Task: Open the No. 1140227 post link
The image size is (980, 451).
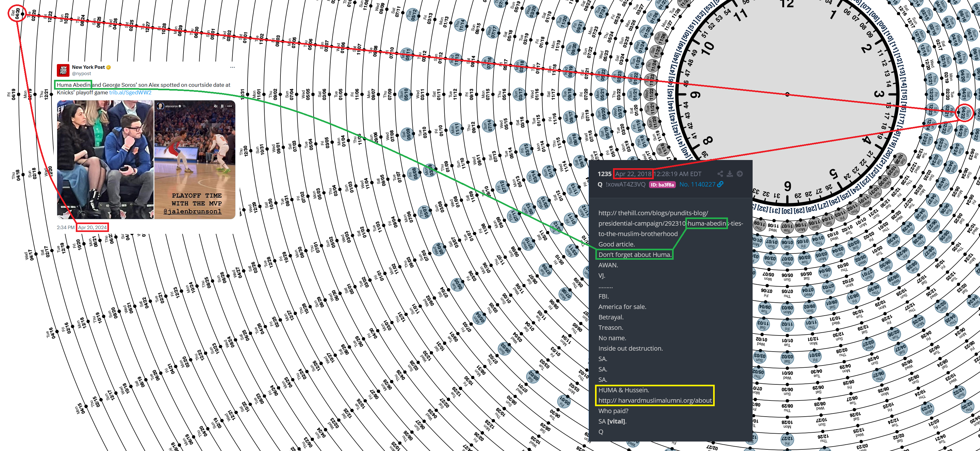Action: tap(697, 184)
